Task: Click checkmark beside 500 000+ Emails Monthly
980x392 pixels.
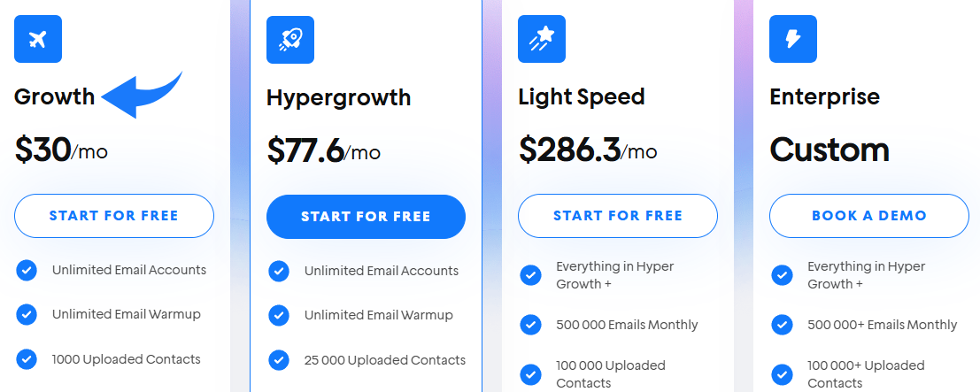Action: [x=782, y=325]
